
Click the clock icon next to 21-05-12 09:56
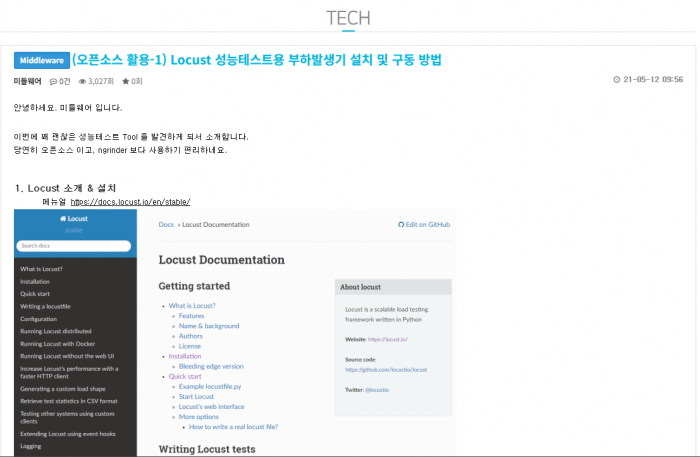(617, 79)
